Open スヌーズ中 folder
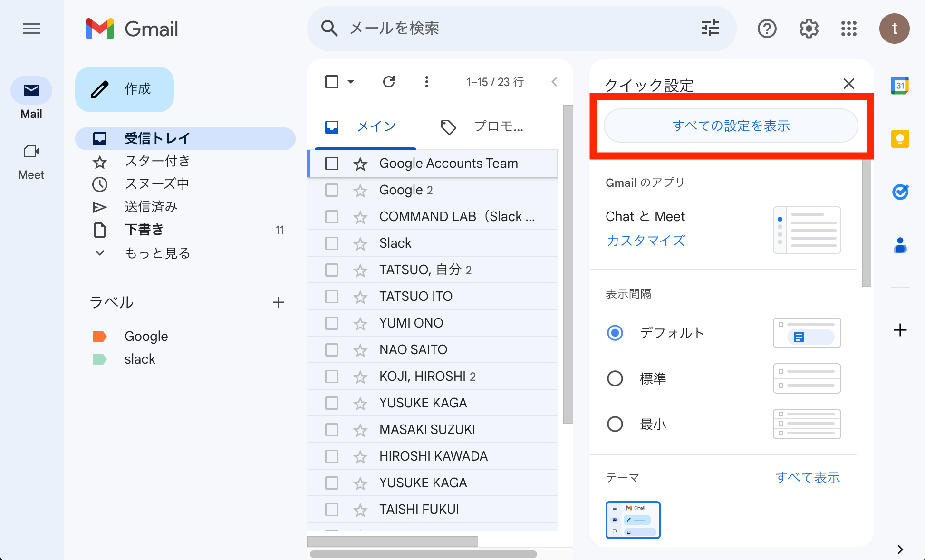This screenshot has width=925, height=560. (185, 184)
